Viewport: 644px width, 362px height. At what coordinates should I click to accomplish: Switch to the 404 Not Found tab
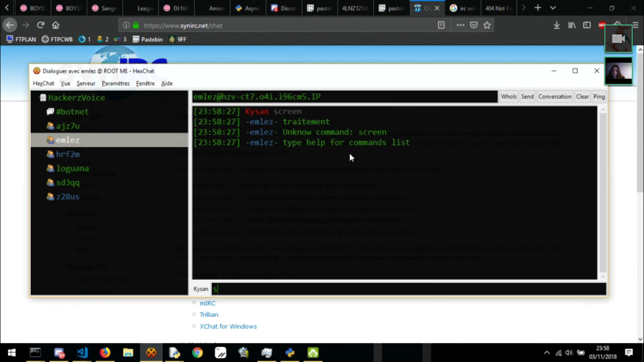(499, 8)
